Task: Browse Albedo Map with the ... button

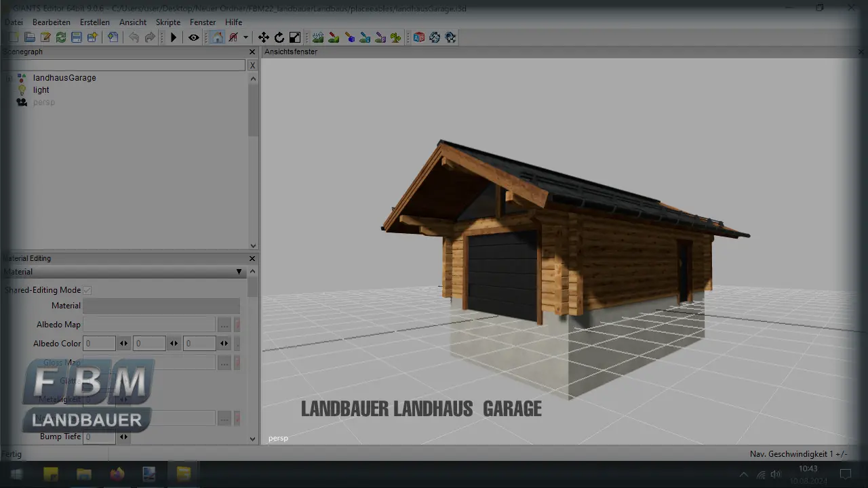Action: (224, 325)
